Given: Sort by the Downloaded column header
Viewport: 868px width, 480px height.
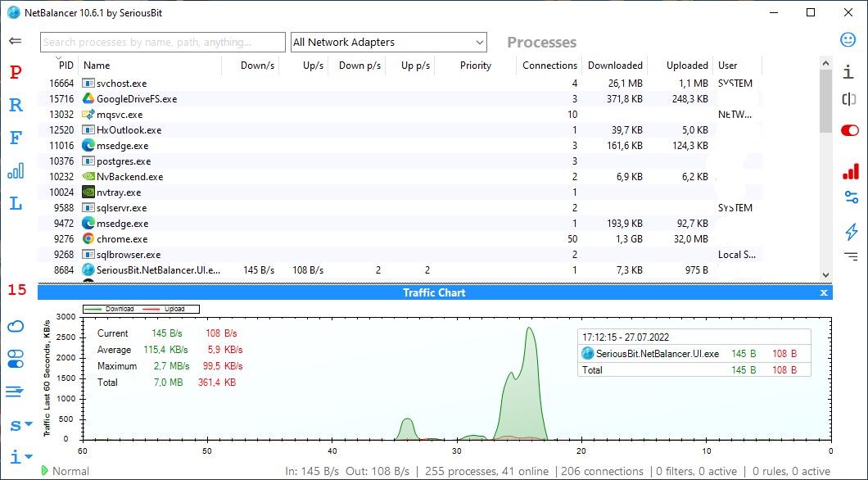Looking at the screenshot, I should point(615,66).
